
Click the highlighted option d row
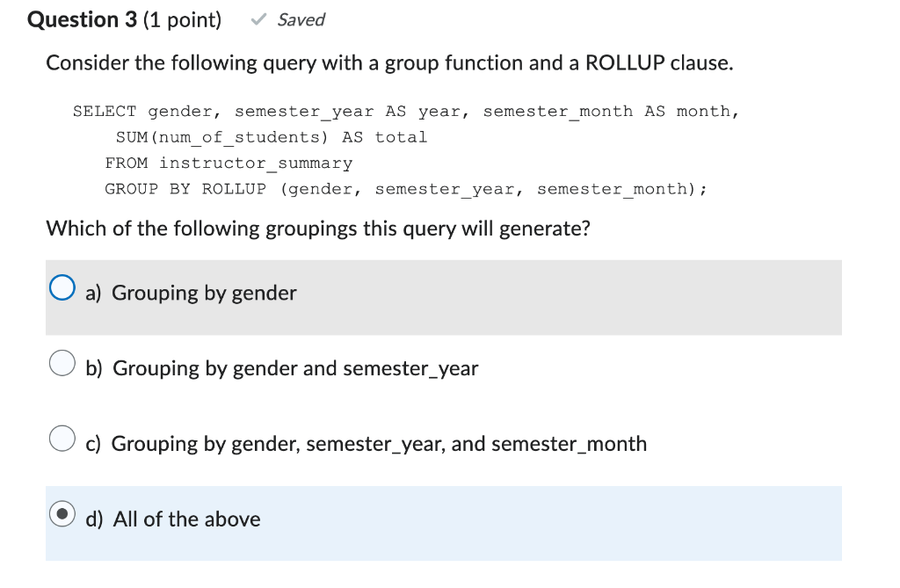click(444, 523)
